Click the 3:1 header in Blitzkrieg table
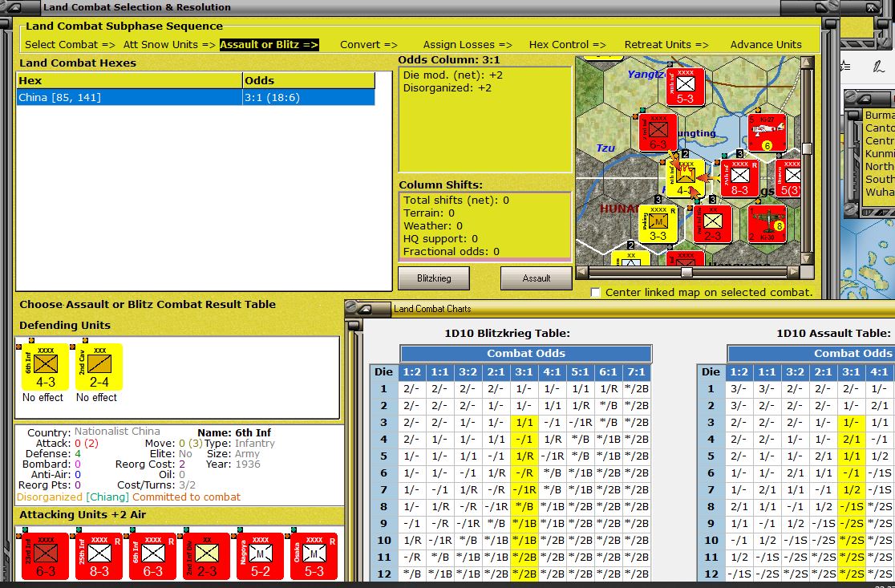This screenshot has width=895, height=588. [x=524, y=371]
